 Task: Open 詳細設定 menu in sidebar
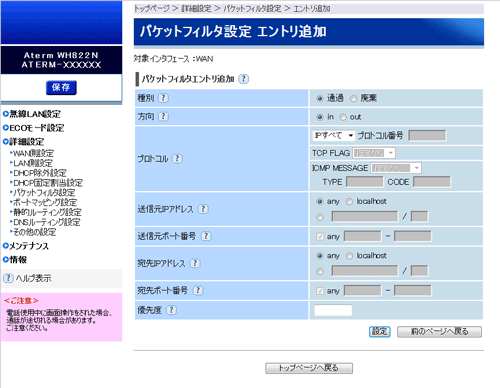[26, 142]
